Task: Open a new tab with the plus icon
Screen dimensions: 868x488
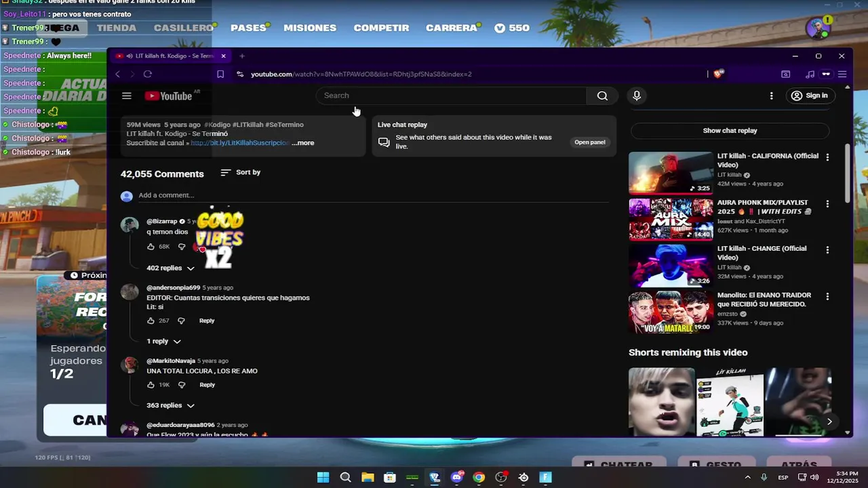Action: (242, 56)
